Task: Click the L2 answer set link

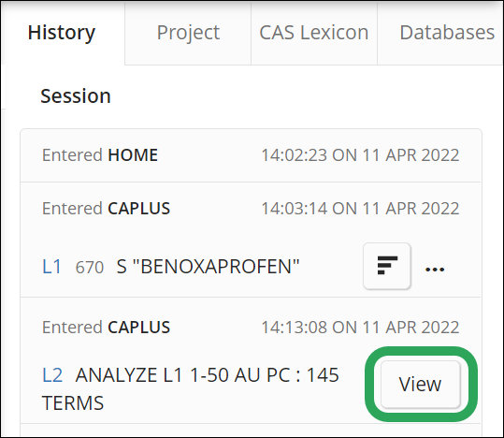Action: [x=52, y=375]
